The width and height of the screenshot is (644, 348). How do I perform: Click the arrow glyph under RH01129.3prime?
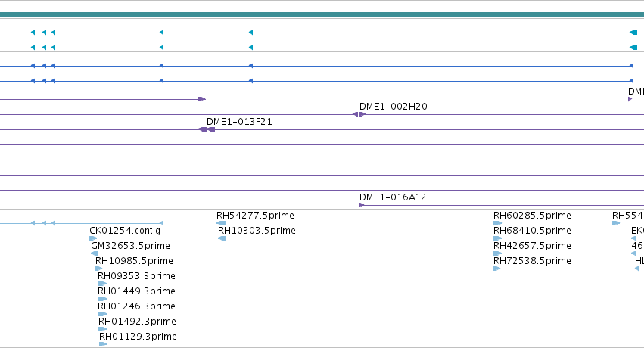(103, 344)
